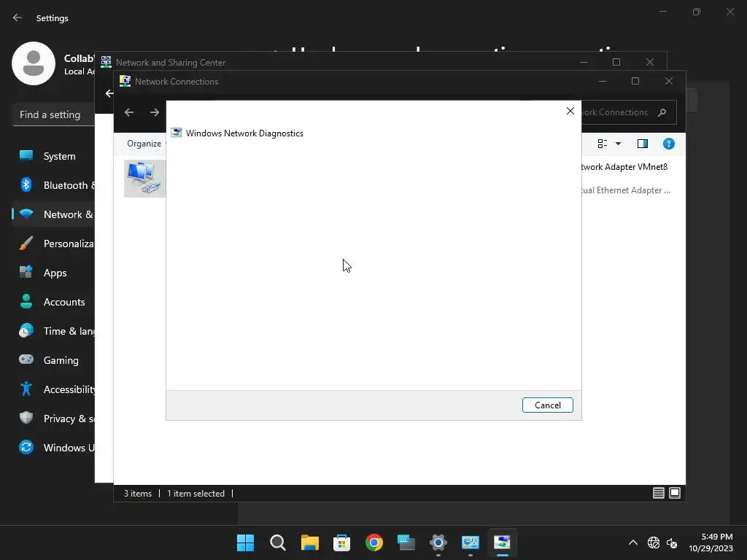Show hidden system tray icons

(x=633, y=542)
